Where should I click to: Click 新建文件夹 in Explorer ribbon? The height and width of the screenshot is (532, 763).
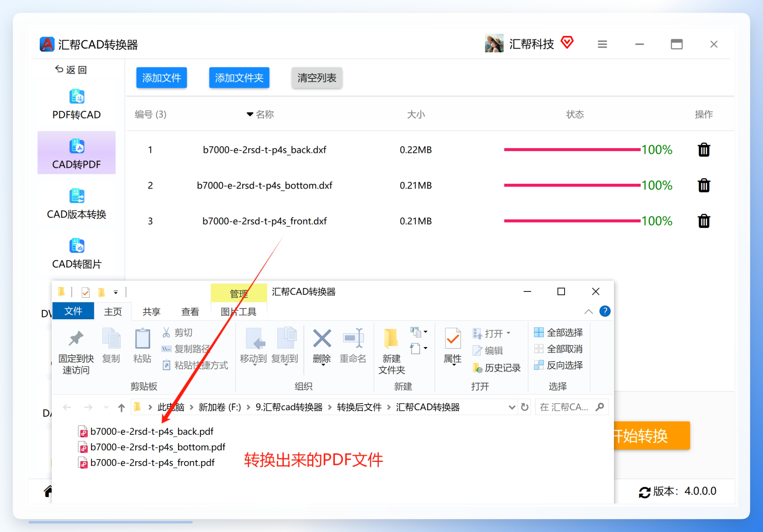pyautogui.click(x=391, y=351)
